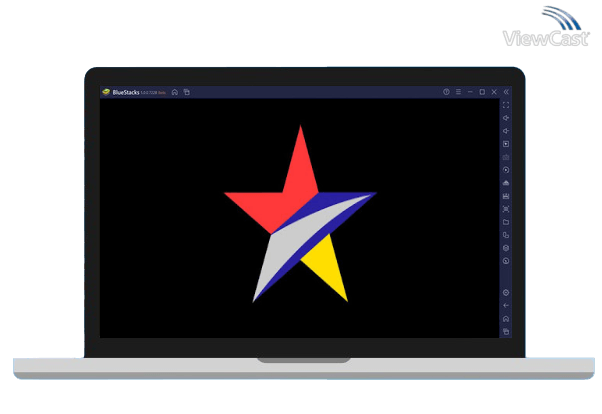Take a screenshot with the corner-brackets capture icon
The width and height of the screenshot is (602, 414).
pos(506,209)
